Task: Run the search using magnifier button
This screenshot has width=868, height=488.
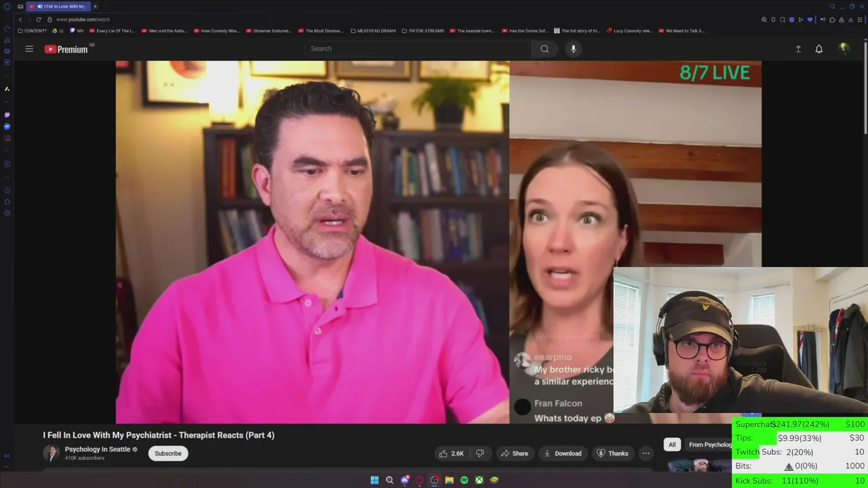Action: pyautogui.click(x=545, y=49)
